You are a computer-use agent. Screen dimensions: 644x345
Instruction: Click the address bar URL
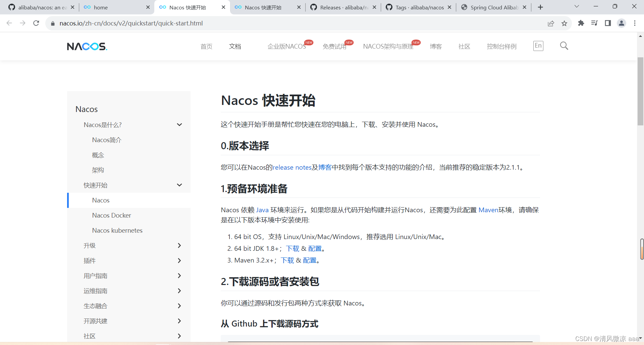[131, 23]
